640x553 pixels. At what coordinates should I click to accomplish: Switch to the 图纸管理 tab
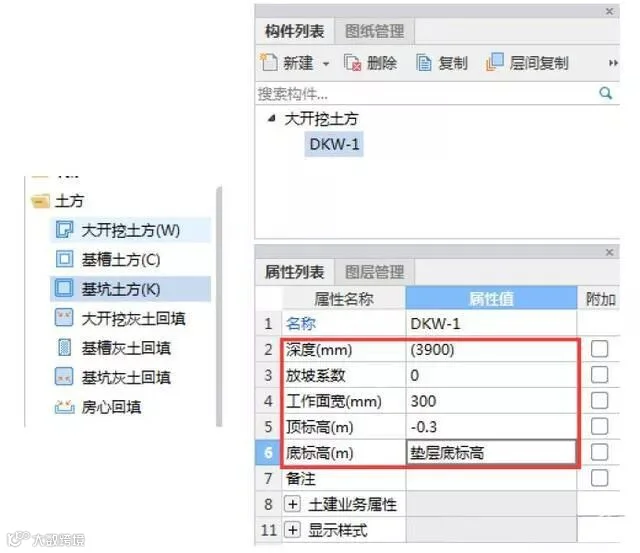click(374, 31)
